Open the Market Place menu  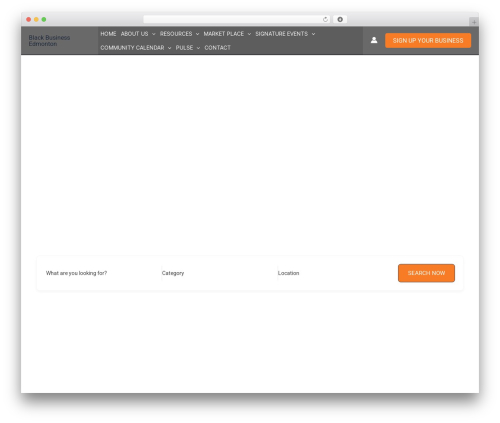[224, 34]
